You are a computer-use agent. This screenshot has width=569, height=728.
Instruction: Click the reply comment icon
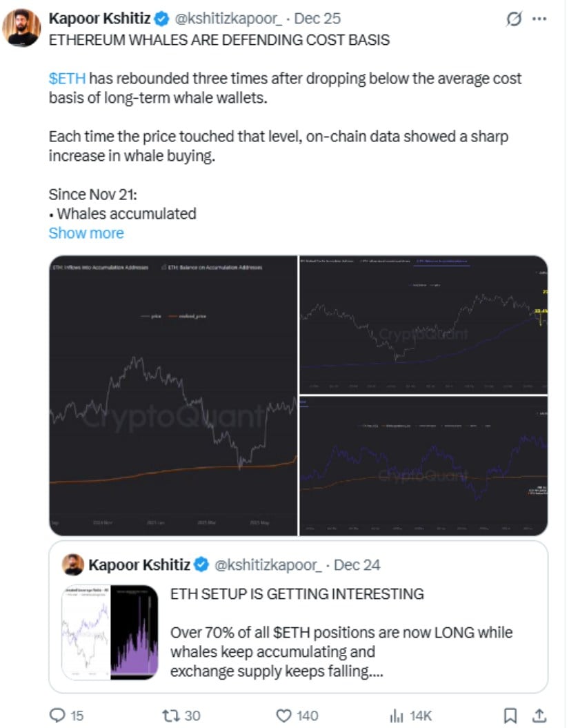[57, 716]
